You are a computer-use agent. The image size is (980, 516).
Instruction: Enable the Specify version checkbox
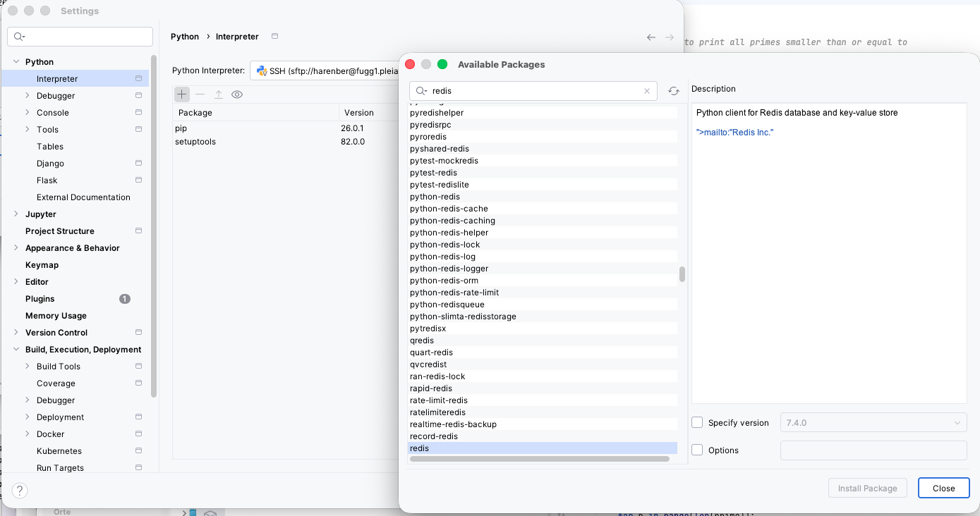[x=697, y=423]
